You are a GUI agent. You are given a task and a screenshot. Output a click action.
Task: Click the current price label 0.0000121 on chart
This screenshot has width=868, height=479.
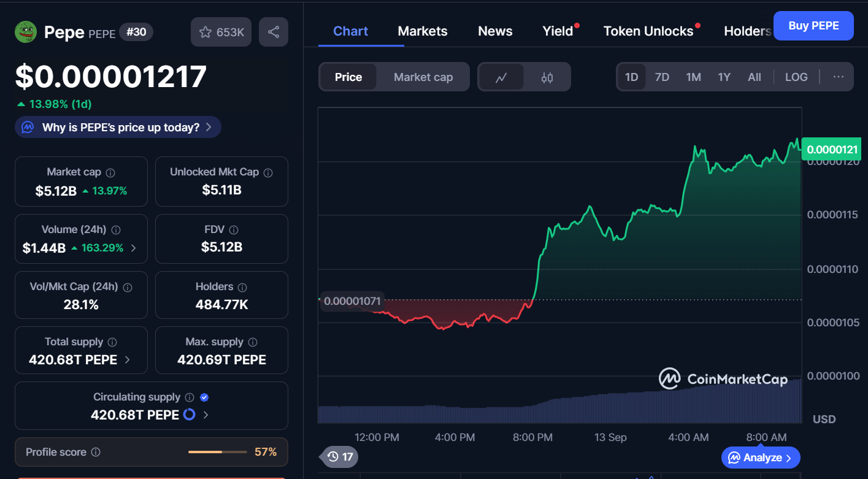(831, 149)
